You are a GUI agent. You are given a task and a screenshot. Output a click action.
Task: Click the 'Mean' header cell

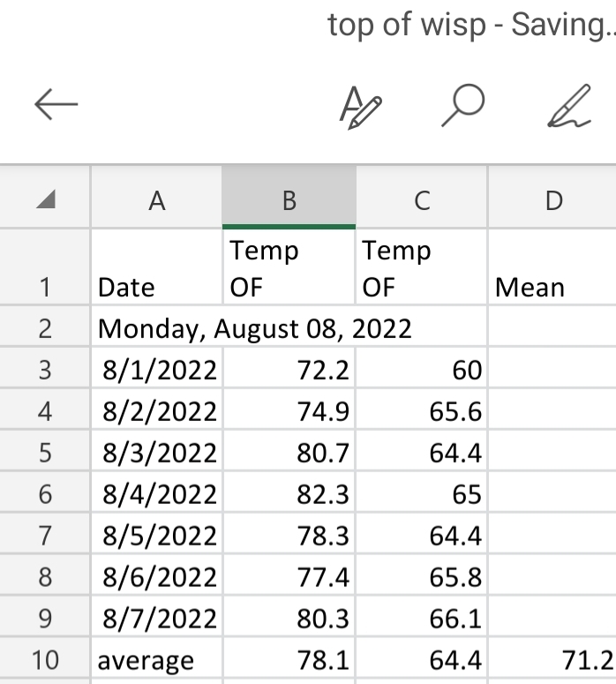tap(552, 267)
